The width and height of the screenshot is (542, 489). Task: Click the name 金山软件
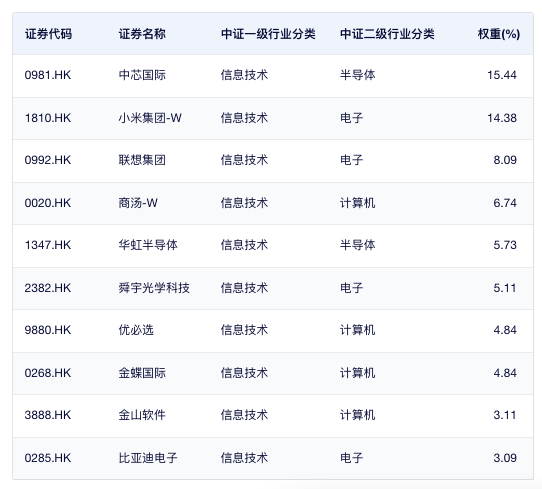click(x=142, y=415)
